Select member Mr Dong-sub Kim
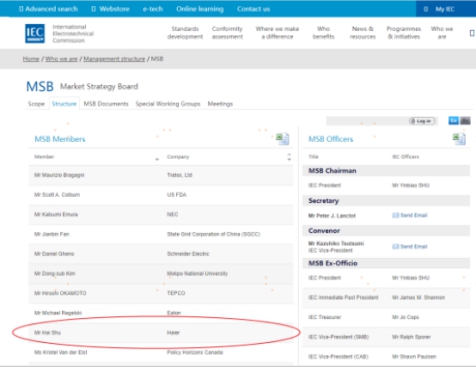Viewport: 476px width, 367px height. (x=55, y=273)
